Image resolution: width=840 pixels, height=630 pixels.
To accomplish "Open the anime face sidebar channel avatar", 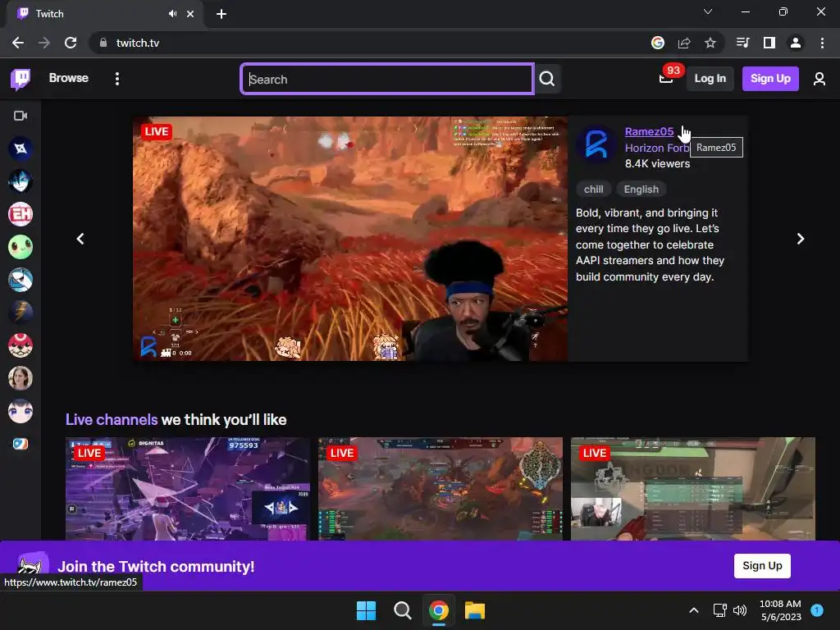I will point(21,411).
